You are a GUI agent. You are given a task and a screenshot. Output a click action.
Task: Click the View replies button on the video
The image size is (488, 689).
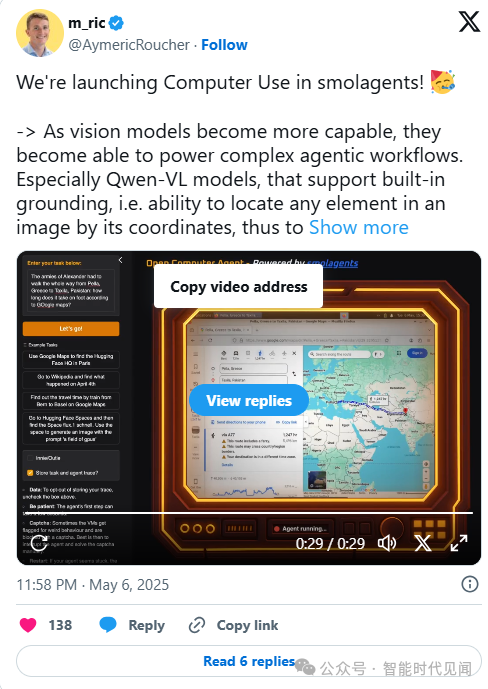[249, 400]
